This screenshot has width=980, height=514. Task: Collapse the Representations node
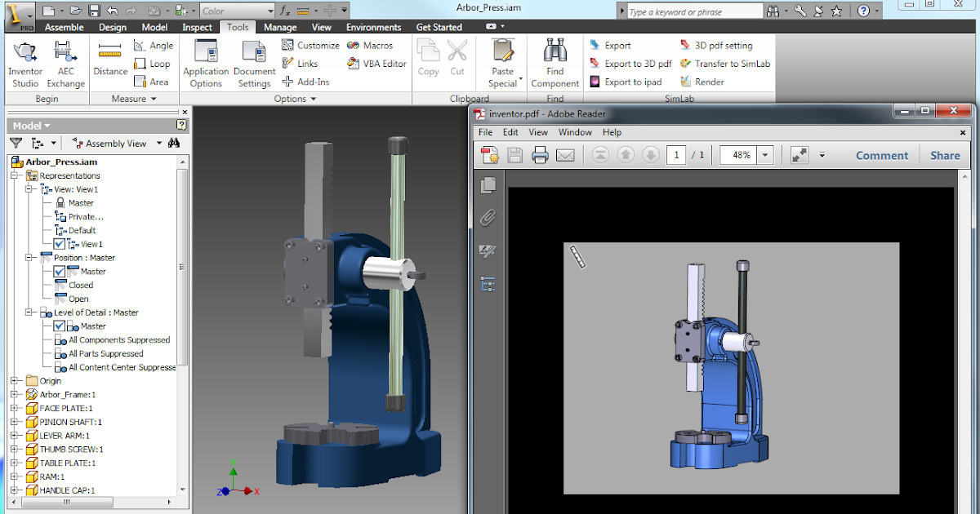pos(15,175)
